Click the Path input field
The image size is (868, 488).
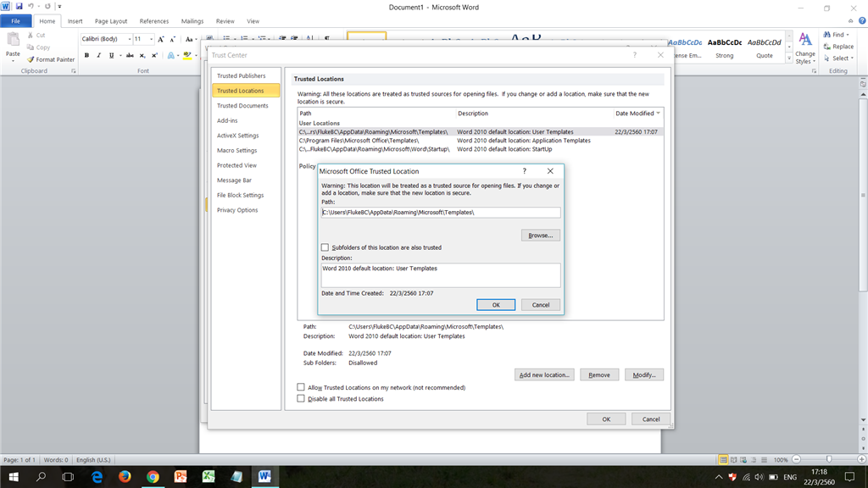[441, 213]
